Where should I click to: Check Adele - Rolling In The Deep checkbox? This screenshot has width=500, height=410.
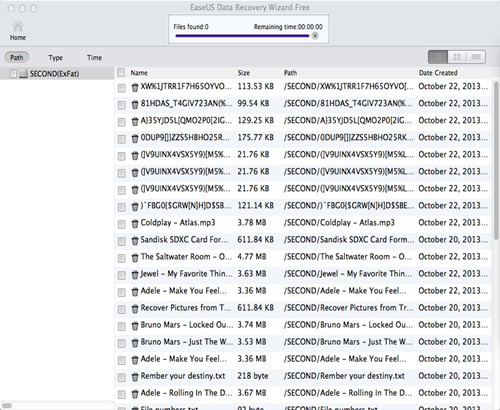(122, 394)
